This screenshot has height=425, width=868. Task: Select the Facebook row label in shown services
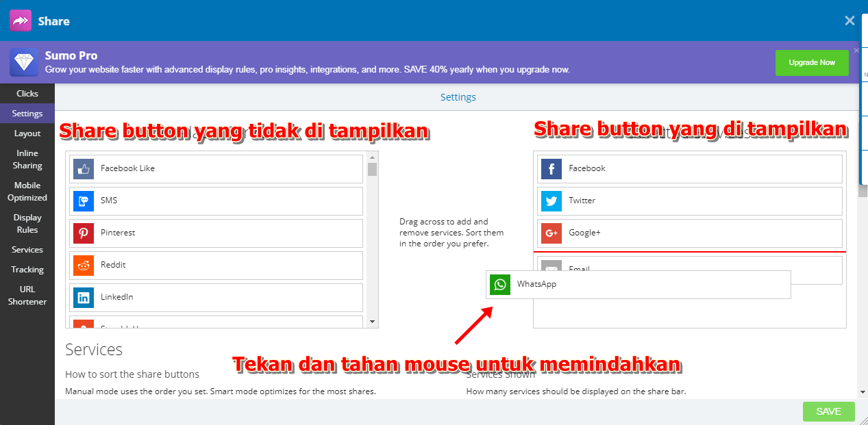click(x=587, y=168)
